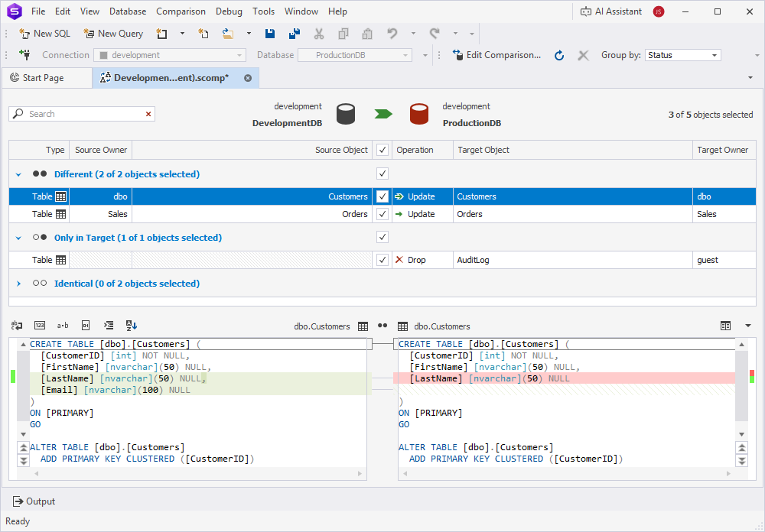Clear the search box with red X
Image resolution: width=765 pixels, height=532 pixels.
tap(148, 114)
